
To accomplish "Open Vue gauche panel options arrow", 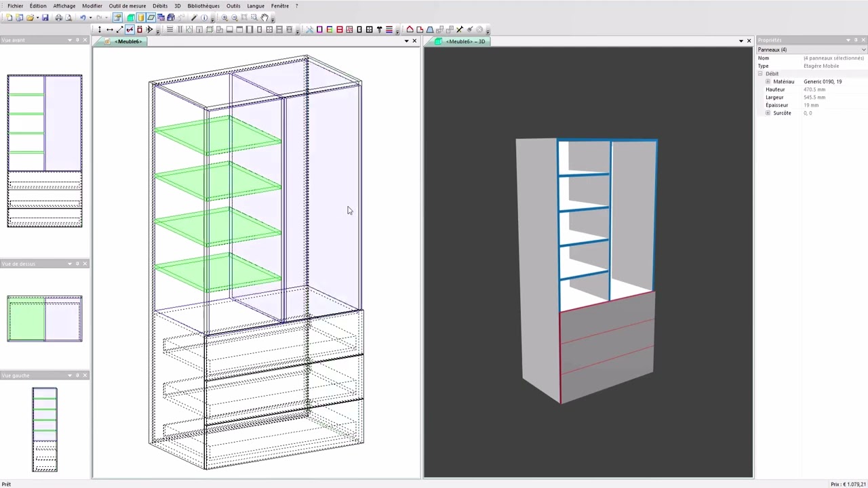I will pyautogui.click(x=69, y=375).
